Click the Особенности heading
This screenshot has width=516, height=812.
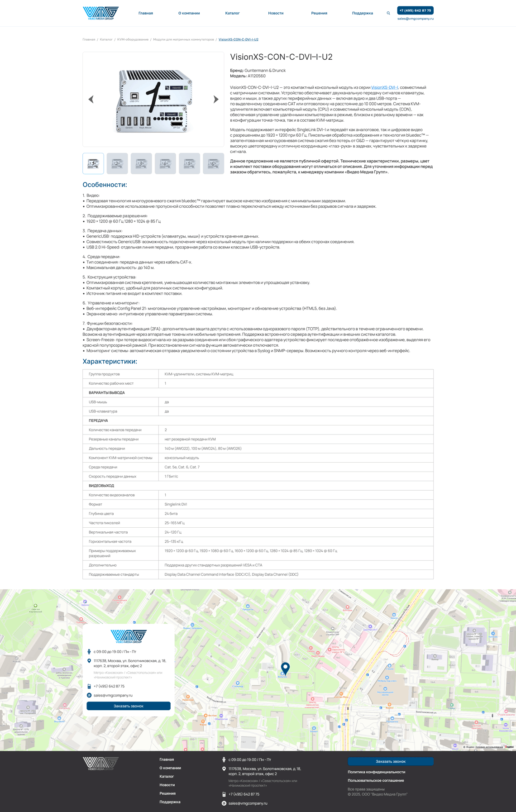(105, 185)
